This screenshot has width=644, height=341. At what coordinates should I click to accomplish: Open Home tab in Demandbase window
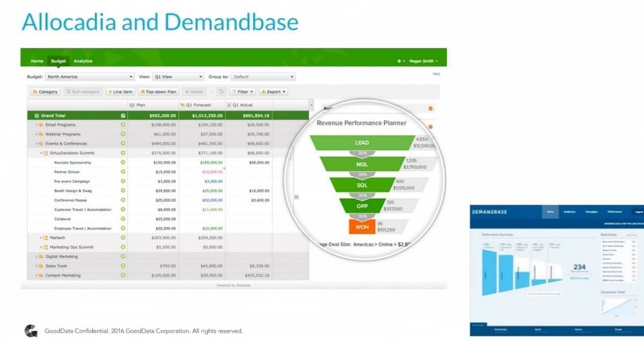coord(551,212)
